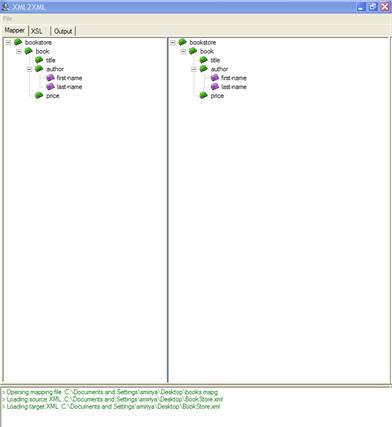Restore down the XML2XML window
392x427 pixels.
click(373, 7)
